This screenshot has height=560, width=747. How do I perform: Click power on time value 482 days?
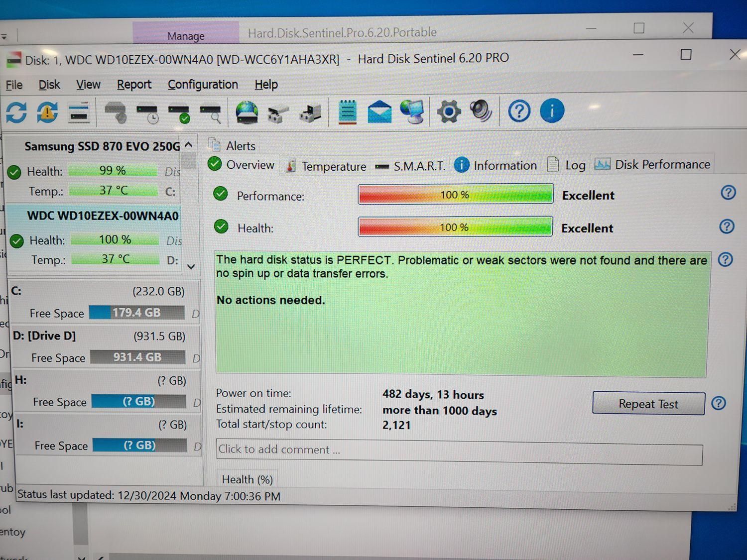click(x=433, y=394)
